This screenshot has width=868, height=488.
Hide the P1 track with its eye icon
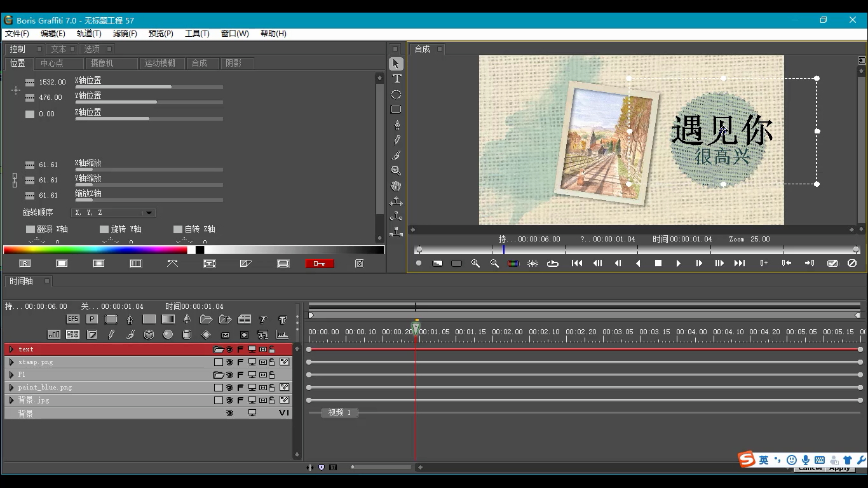[x=229, y=375]
